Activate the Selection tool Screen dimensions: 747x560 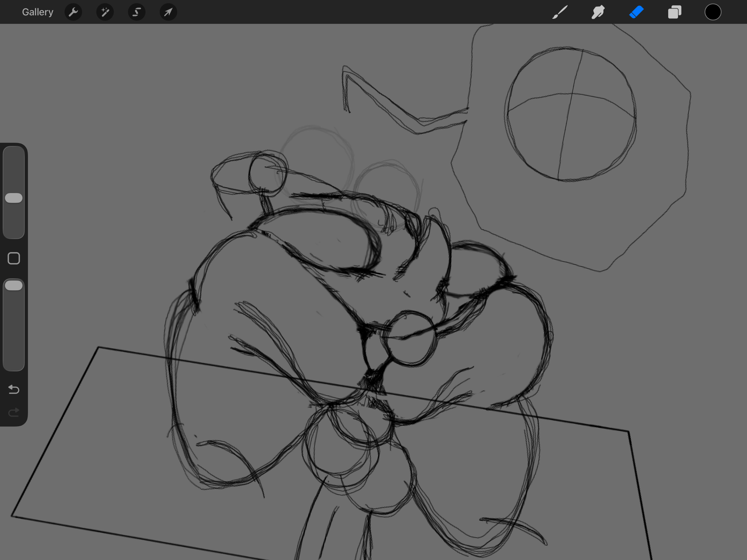(137, 12)
